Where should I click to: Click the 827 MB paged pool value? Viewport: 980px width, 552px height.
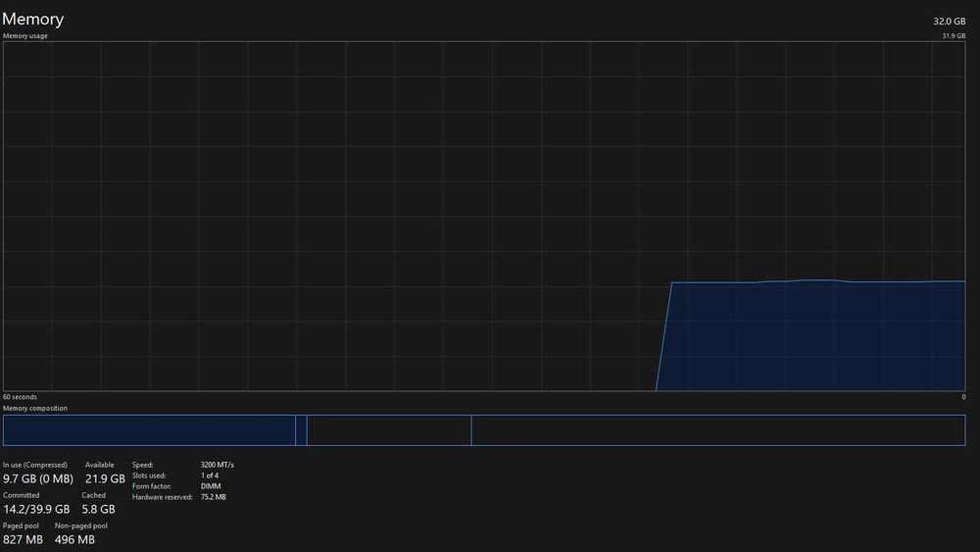(x=23, y=539)
